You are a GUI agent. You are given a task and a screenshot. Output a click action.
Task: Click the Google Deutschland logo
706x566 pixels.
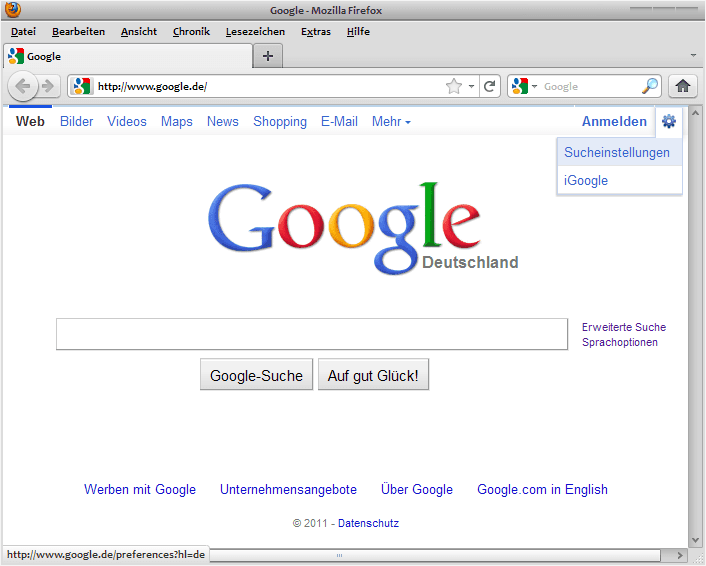pos(363,228)
